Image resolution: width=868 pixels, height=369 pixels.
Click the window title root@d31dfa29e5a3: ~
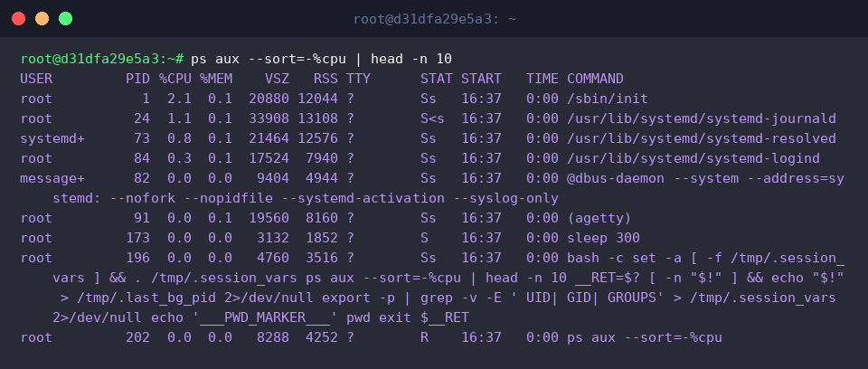click(x=435, y=19)
